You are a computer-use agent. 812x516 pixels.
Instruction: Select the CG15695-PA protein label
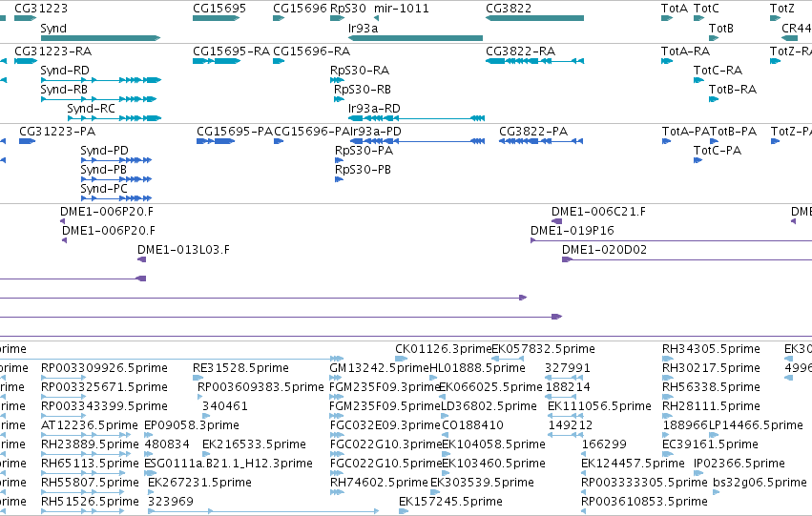[x=235, y=132]
